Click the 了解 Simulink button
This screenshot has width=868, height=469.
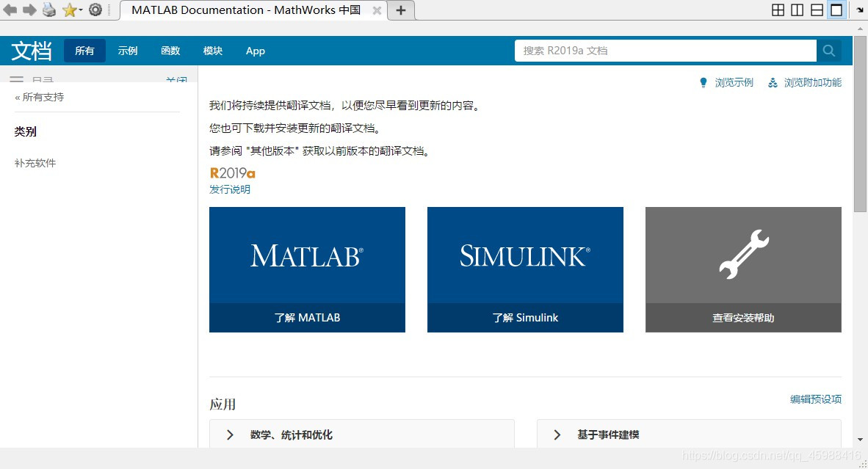[525, 318]
